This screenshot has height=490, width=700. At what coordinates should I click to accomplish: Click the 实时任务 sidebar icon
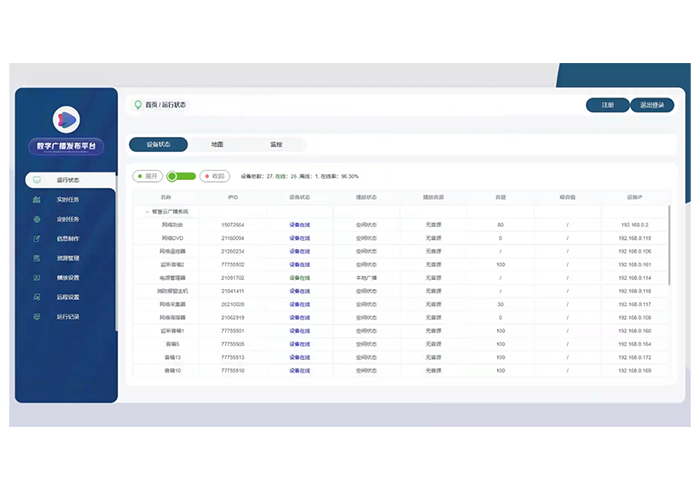tap(37, 200)
